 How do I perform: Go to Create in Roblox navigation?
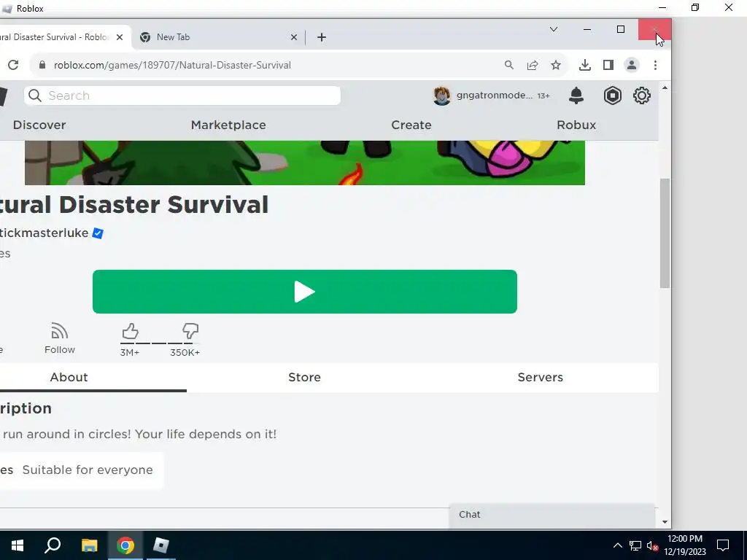tap(411, 125)
